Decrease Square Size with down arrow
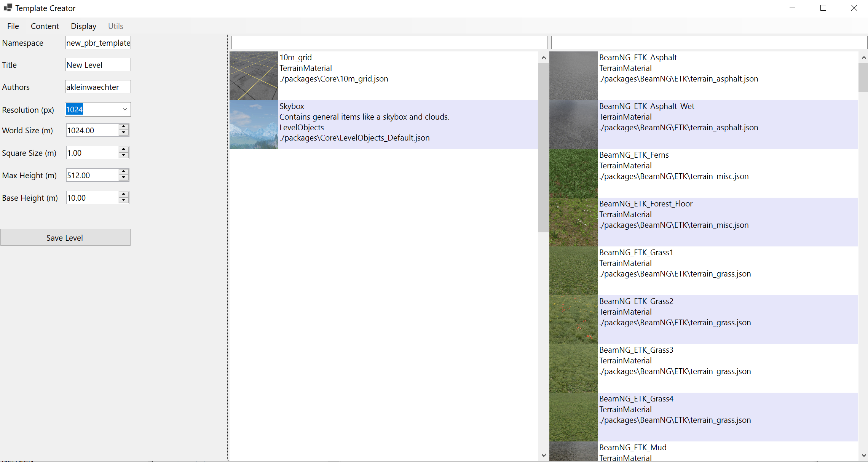Image resolution: width=868 pixels, height=462 pixels. coord(123,155)
